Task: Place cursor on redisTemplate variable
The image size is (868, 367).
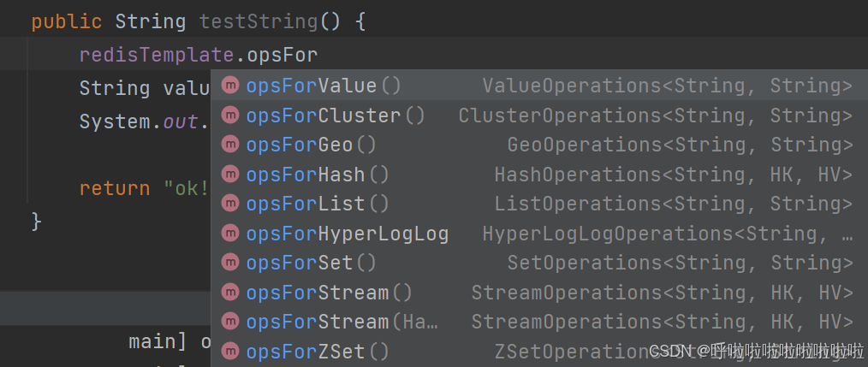Action: point(157,55)
